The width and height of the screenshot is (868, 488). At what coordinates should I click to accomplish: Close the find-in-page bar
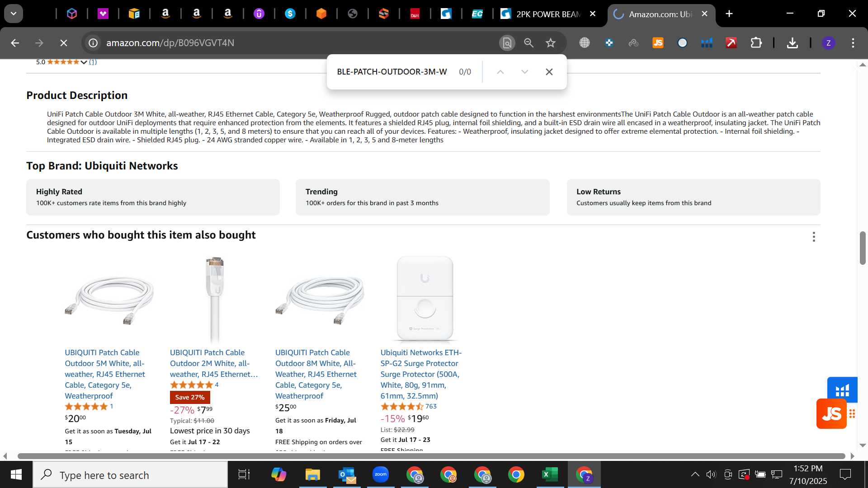click(x=549, y=72)
